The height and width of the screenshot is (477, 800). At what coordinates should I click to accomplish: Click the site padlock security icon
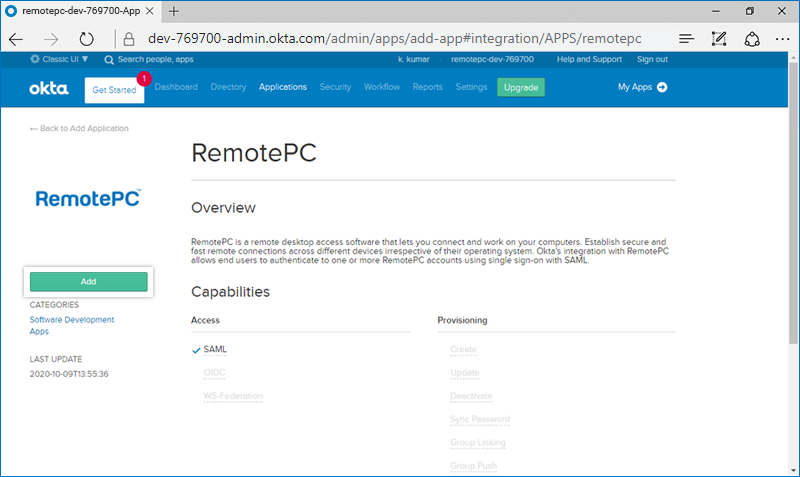tap(128, 39)
